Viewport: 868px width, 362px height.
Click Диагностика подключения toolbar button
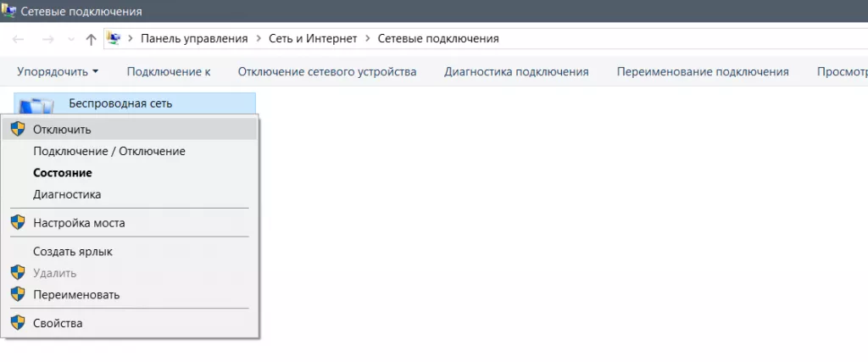tap(516, 72)
